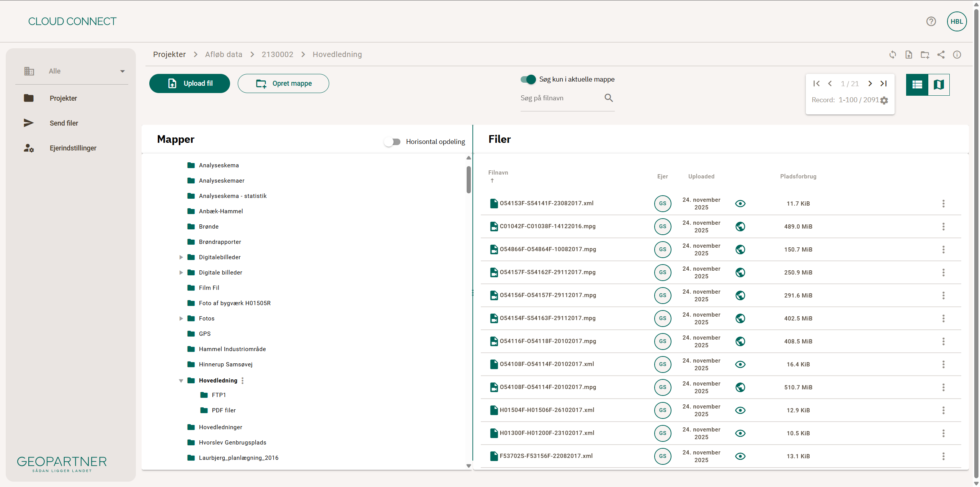Expand the Digitalebilleder folder
Viewport: 980px width, 487px height.
181,257
